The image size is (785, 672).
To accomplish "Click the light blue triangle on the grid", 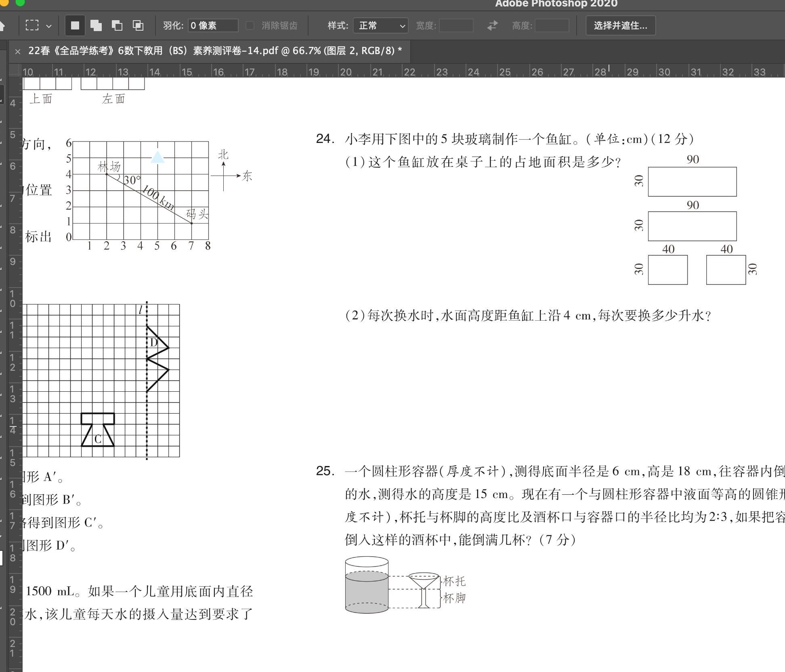I will [x=157, y=157].
